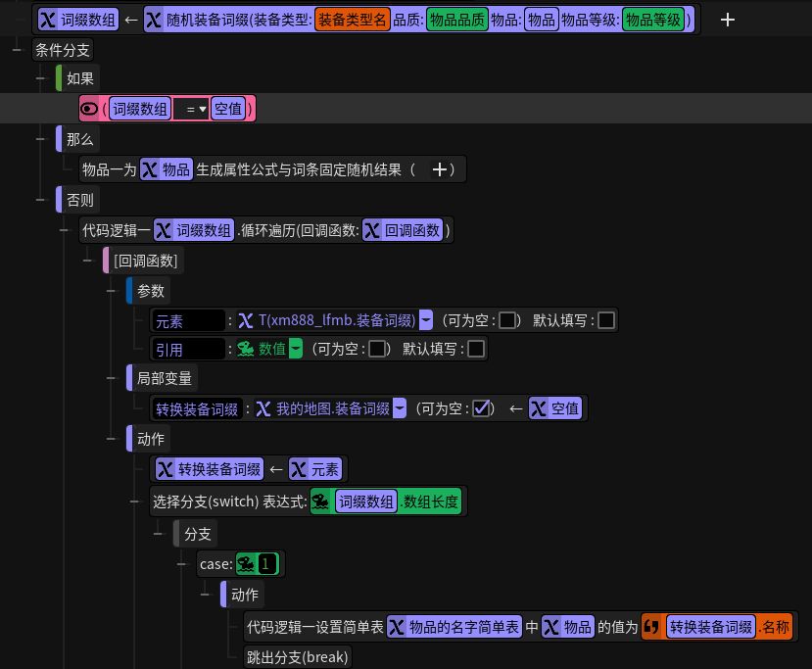Click variable icon of 物品 chip in 那么 row
Screen dimensions: 812x669
coord(150,169)
